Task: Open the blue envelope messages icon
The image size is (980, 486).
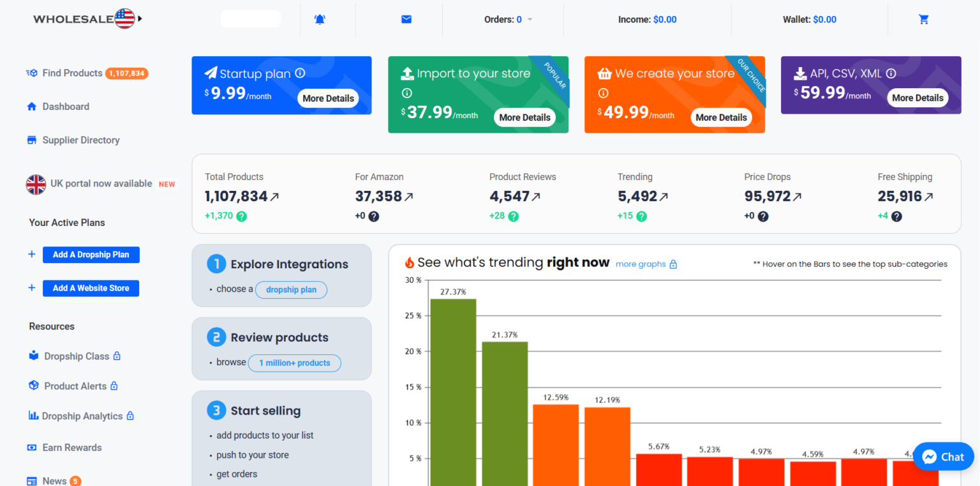Action: point(406,19)
